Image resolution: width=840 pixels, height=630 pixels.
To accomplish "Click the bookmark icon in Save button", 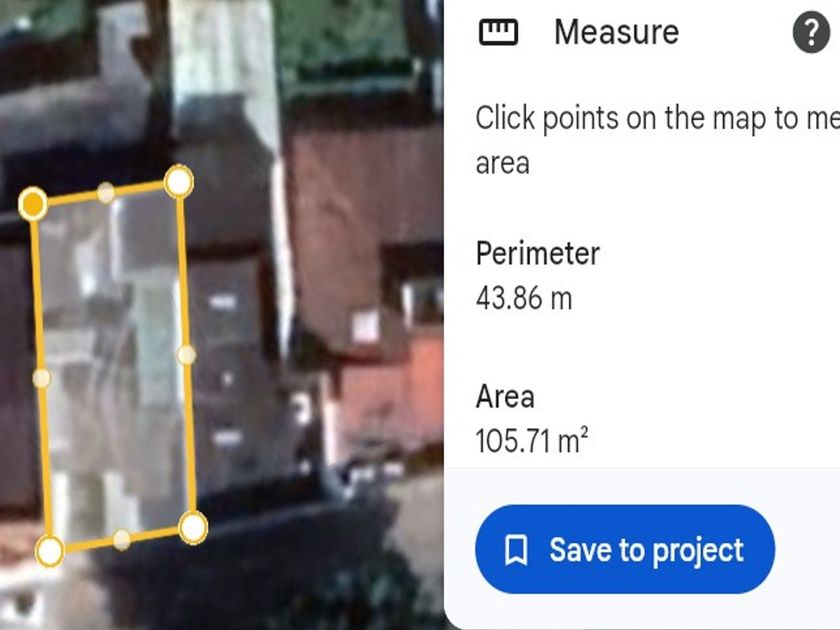I will (x=516, y=550).
